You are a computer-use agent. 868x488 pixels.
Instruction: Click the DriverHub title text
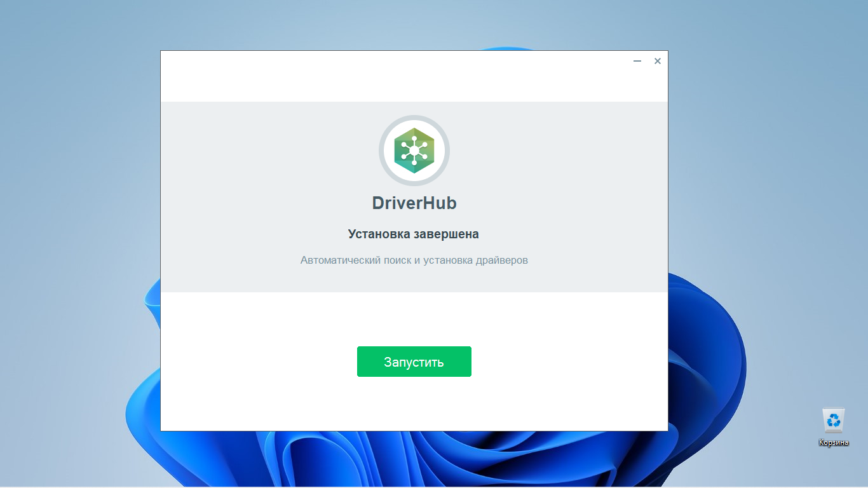click(414, 203)
